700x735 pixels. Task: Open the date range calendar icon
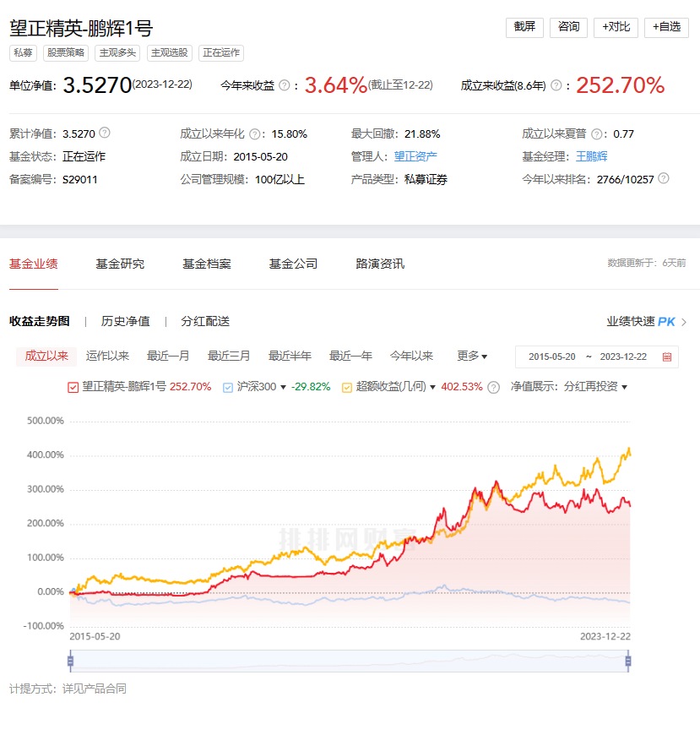pyautogui.click(x=667, y=357)
